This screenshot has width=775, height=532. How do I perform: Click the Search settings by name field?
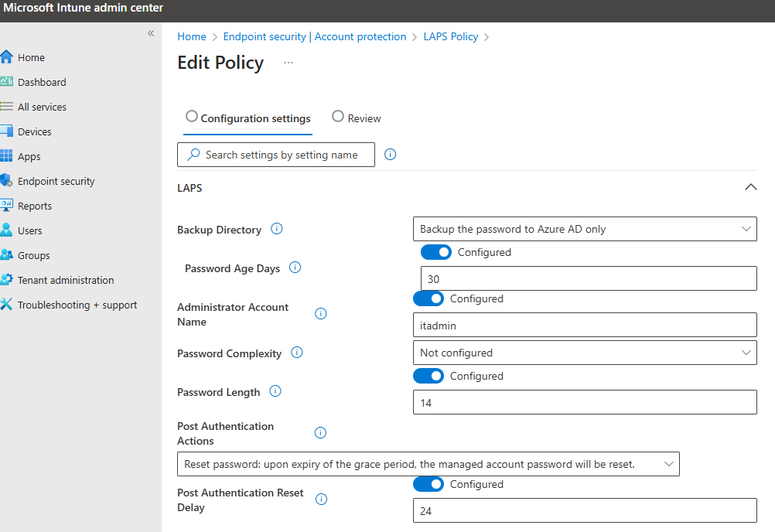[282, 155]
